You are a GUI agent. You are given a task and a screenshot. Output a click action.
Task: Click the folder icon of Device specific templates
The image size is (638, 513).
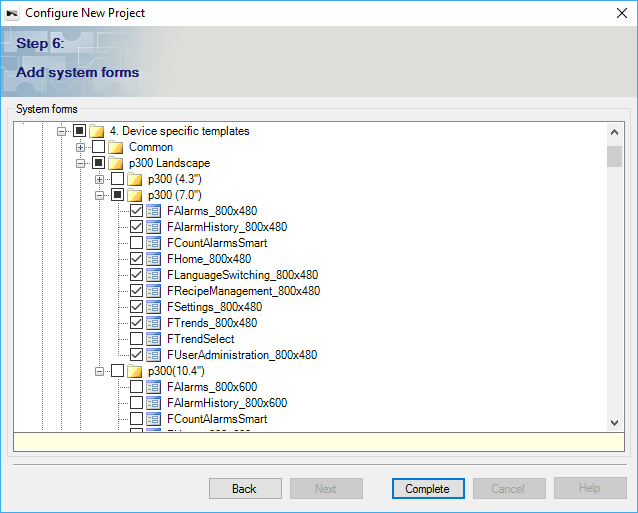click(96, 131)
